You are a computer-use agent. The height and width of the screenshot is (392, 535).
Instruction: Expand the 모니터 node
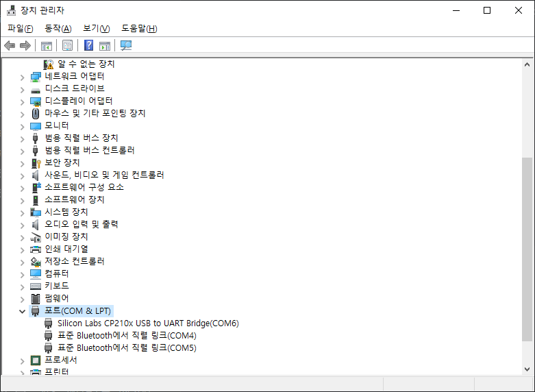(22, 127)
